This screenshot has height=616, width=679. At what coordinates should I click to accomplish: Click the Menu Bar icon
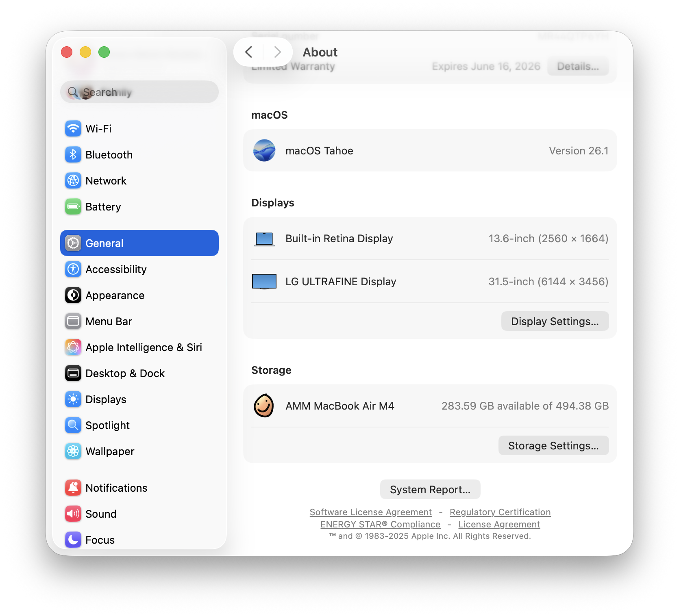73,321
